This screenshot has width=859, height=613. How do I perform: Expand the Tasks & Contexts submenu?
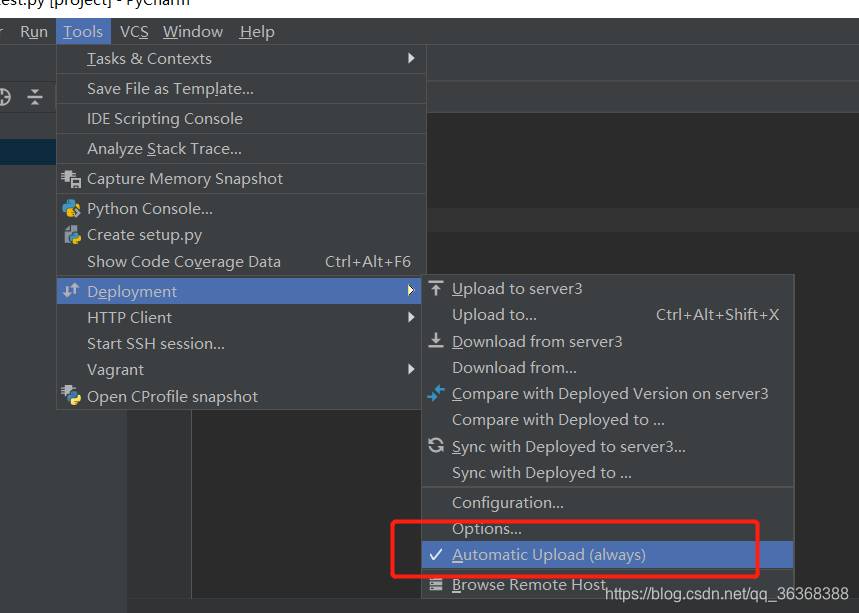coord(411,59)
